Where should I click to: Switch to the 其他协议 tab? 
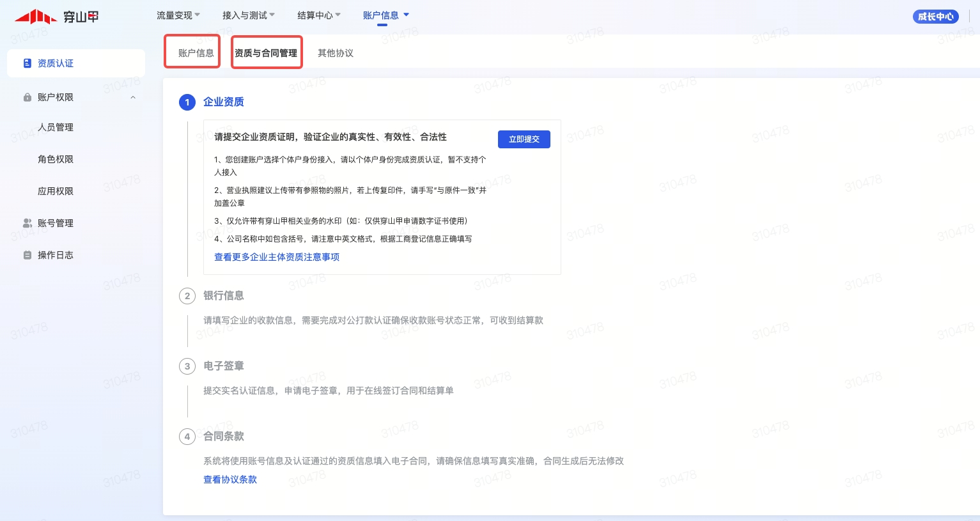tap(335, 53)
